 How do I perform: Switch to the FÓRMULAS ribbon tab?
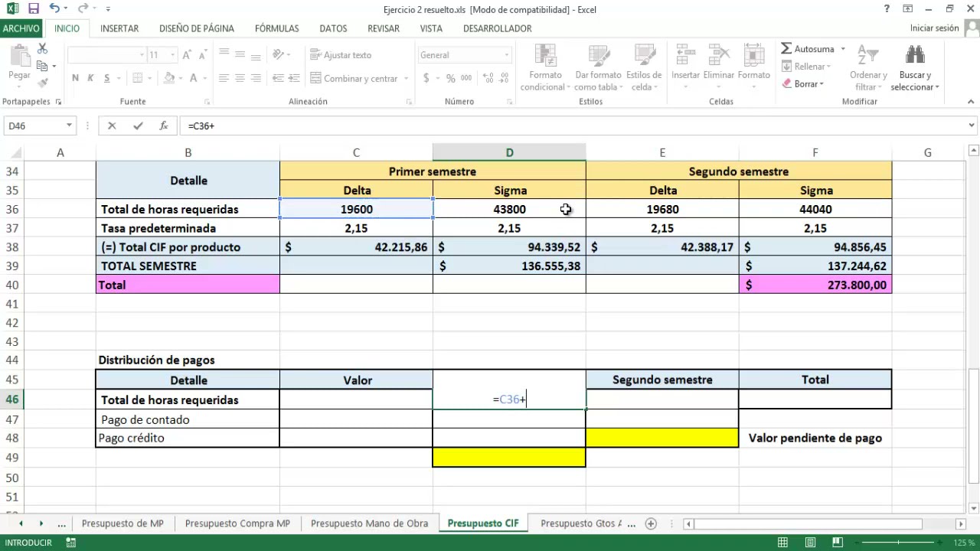(x=276, y=28)
